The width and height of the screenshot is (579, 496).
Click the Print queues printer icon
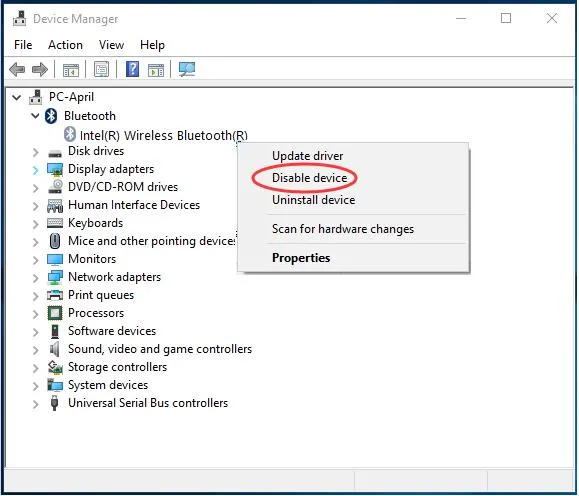tap(55, 295)
